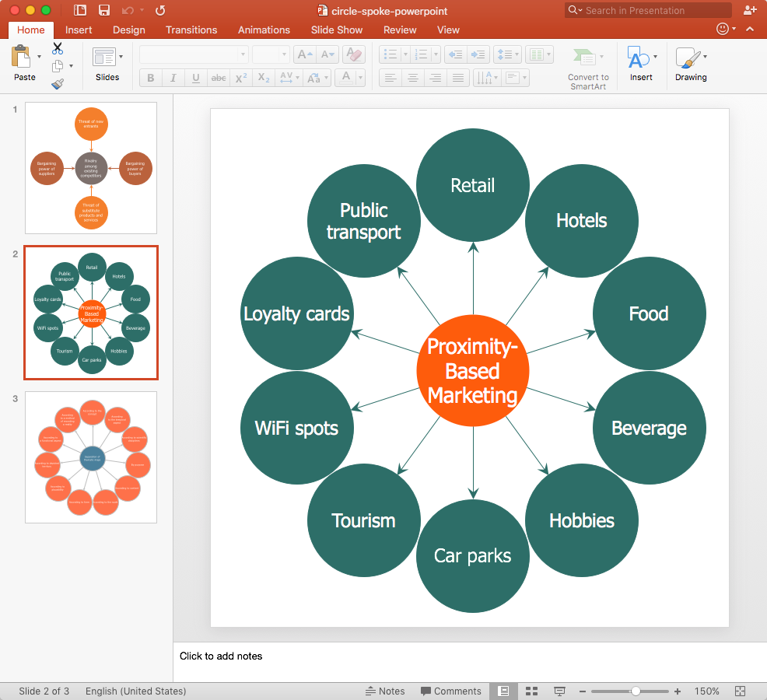
Task: Click the Notes button in status bar
Action: [x=385, y=691]
